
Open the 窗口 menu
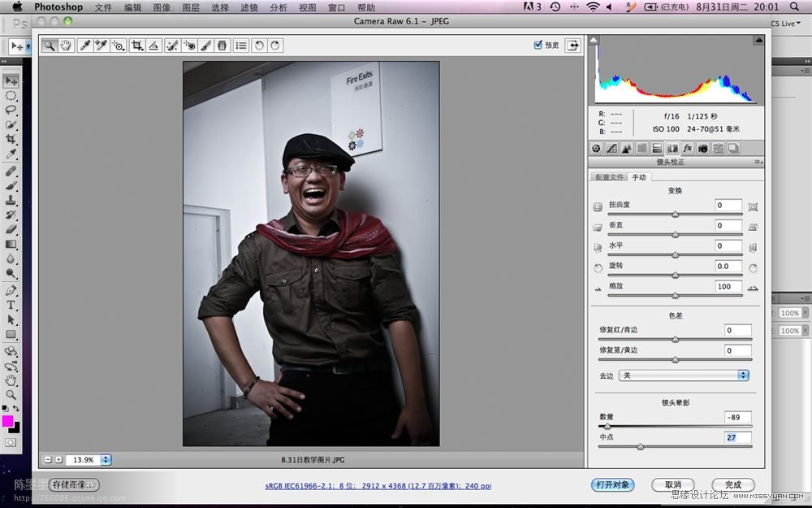[x=337, y=7]
